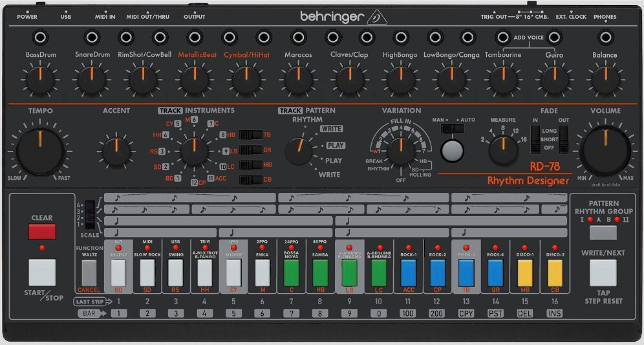Click the MetallicBeat level knob
The height and width of the screenshot is (345, 644).
(x=195, y=80)
